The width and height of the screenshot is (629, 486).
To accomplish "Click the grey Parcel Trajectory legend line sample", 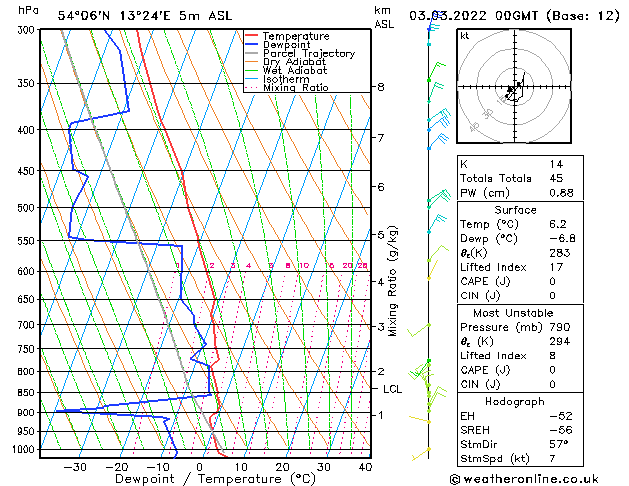I will (x=252, y=53).
